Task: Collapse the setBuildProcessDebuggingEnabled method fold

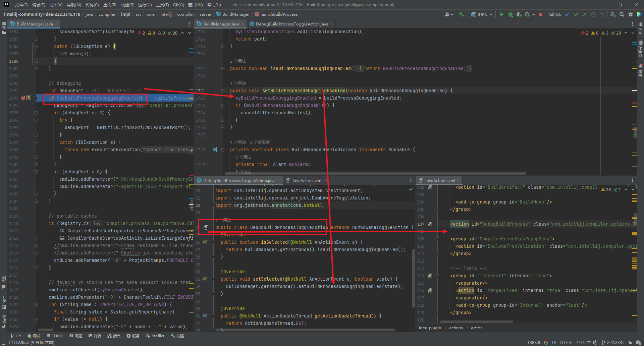Action: click(223, 91)
